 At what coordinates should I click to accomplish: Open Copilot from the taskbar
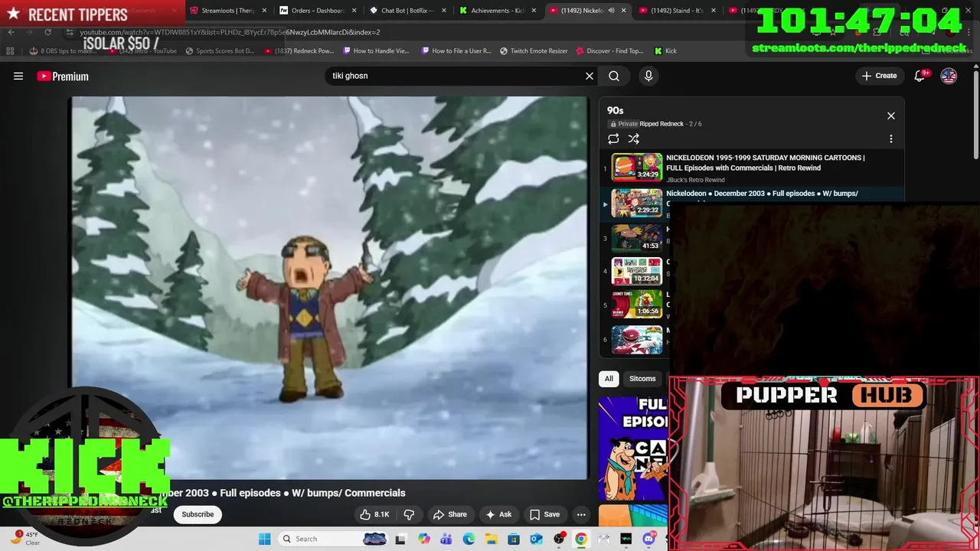pyautogui.click(x=423, y=539)
